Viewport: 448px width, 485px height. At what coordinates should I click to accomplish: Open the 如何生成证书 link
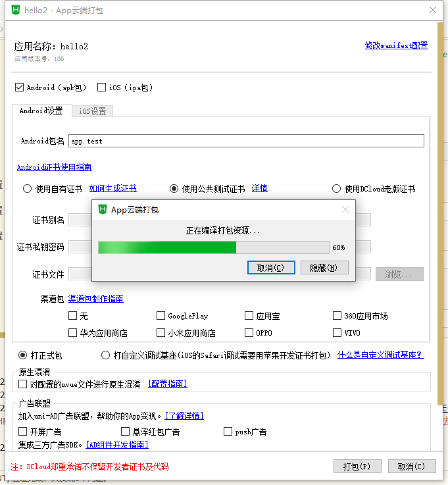pyautogui.click(x=113, y=188)
